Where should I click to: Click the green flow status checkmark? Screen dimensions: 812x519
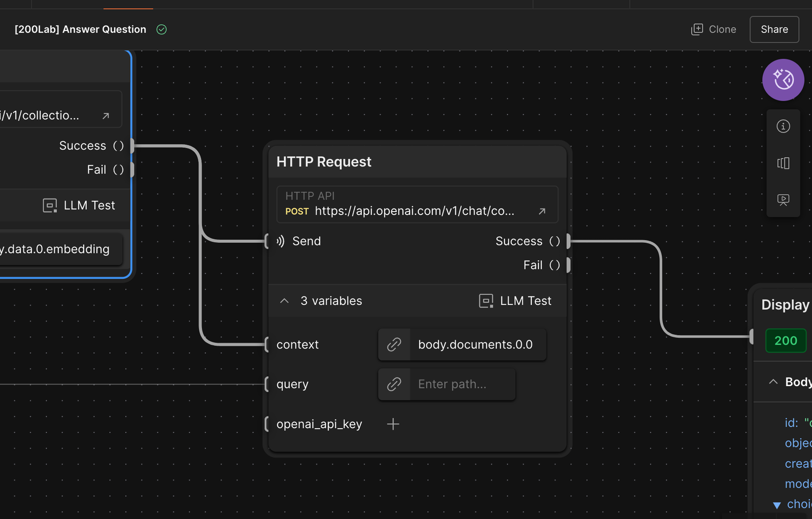(x=161, y=29)
